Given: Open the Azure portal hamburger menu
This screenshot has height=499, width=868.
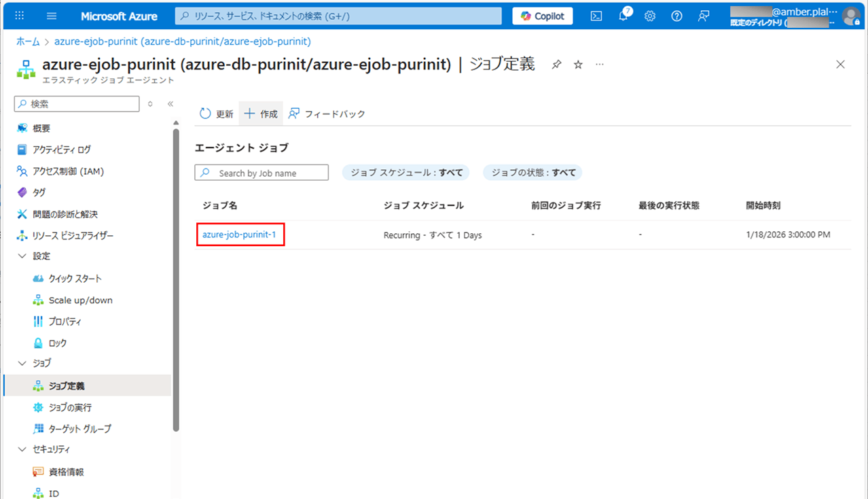Looking at the screenshot, I should 52,16.
